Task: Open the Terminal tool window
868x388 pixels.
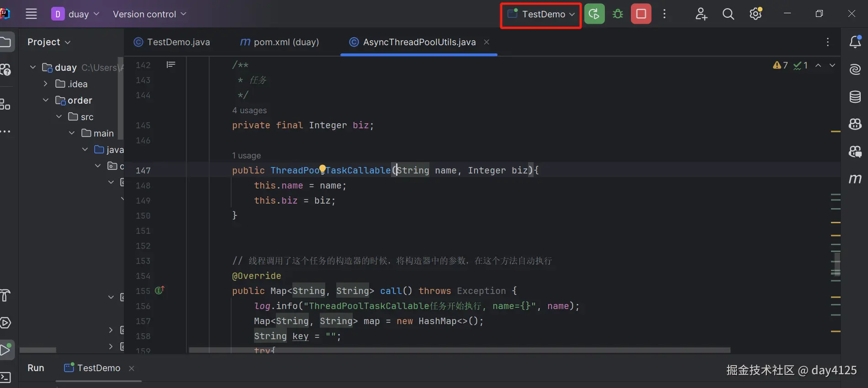Action: pyautogui.click(x=5, y=378)
